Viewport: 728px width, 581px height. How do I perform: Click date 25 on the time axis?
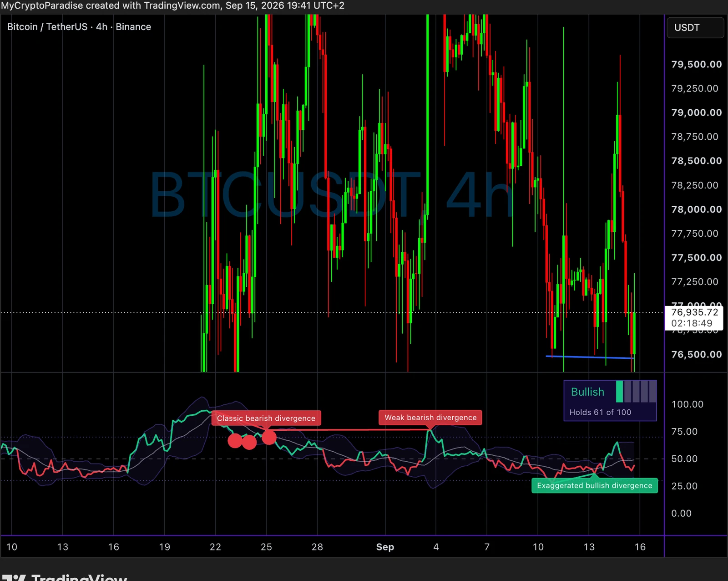(266, 547)
